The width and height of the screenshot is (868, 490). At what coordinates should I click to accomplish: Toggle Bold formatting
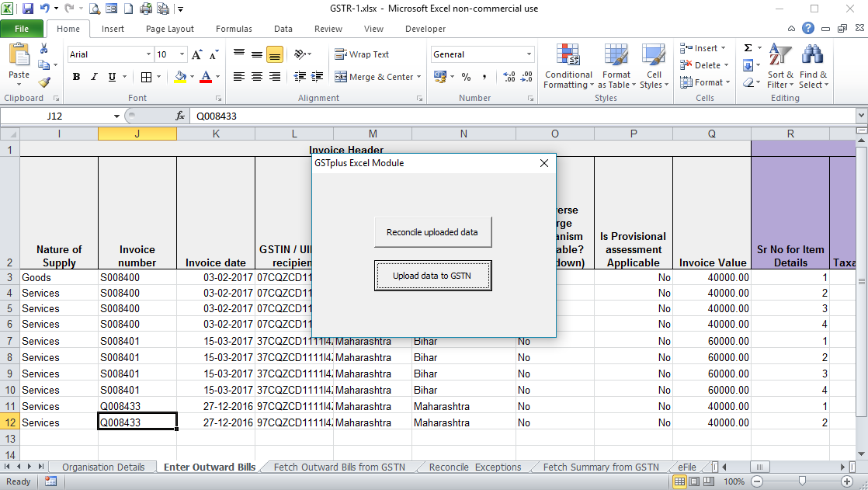pos(76,77)
